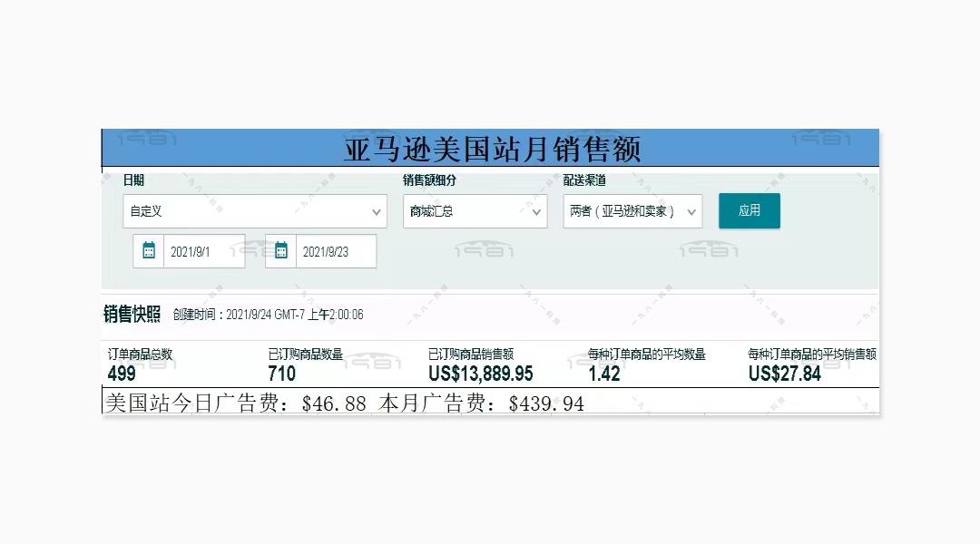Select the 亚马逊美国站月销售额 title text
The image size is (980, 544).
[493, 149]
